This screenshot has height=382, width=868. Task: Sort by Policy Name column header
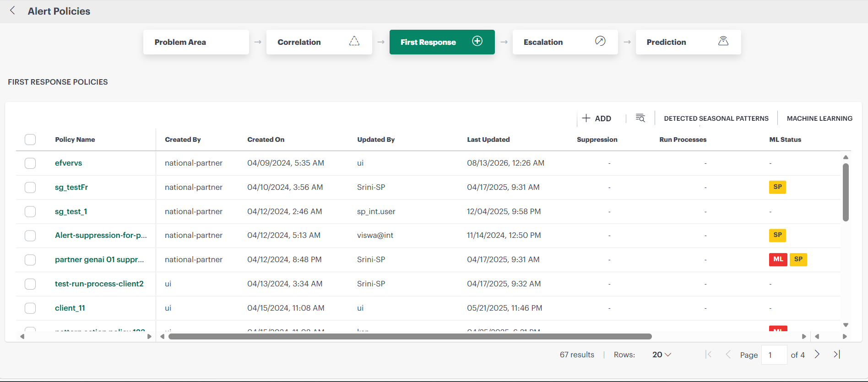coord(75,140)
